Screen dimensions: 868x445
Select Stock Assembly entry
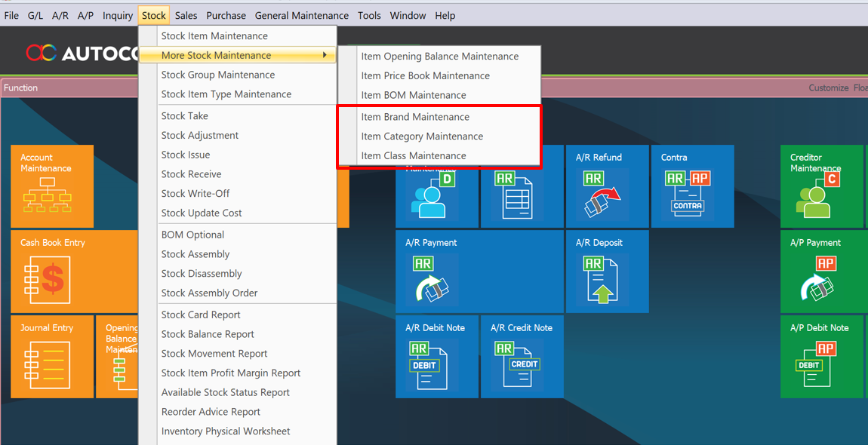click(x=238, y=254)
